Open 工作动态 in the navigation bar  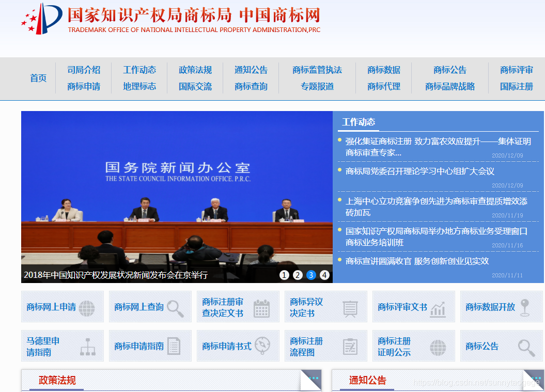pyautogui.click(x=139, y=70)
